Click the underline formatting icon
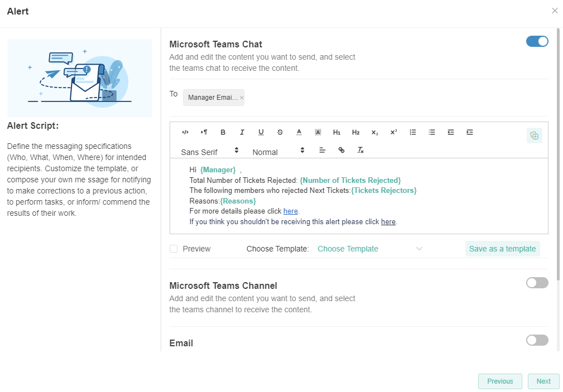The height and width of the screenshot is (392, 563). tap(261, 132)
